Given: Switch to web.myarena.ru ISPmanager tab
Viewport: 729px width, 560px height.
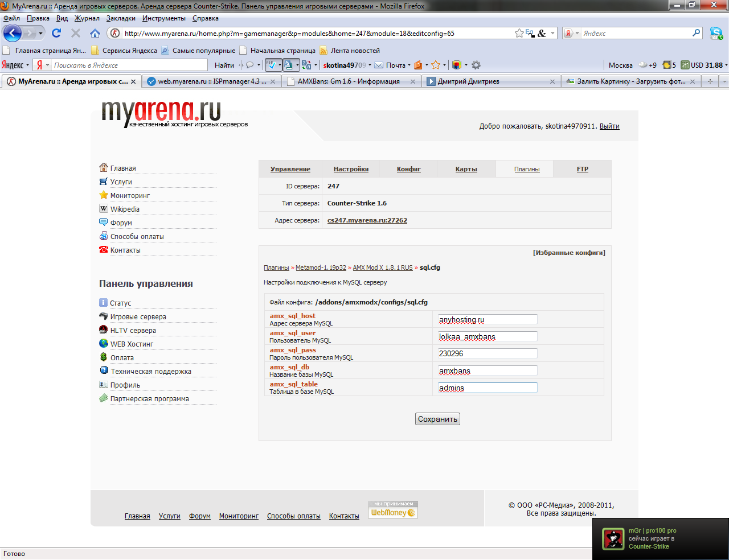Looking at the screenshot, I should click(211, 81).
